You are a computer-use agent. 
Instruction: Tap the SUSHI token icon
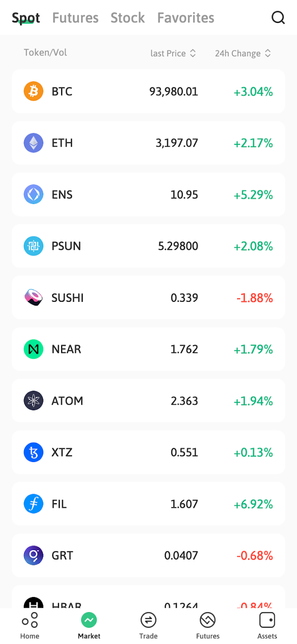33,298
